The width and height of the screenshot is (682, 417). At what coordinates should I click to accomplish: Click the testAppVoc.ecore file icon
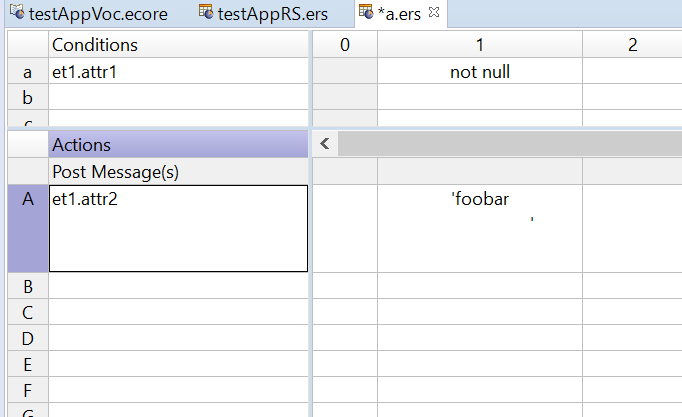[17, 12]
